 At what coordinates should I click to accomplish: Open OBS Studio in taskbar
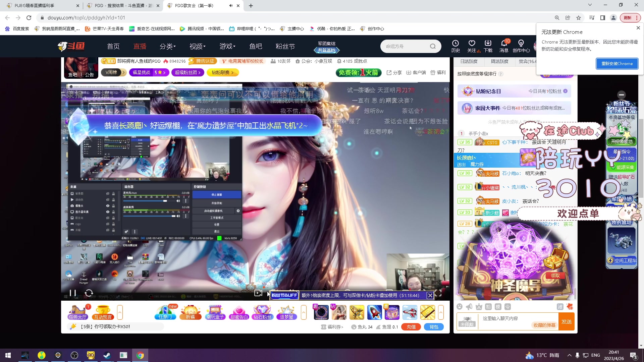pyautogui.click(x=74, y=355)
